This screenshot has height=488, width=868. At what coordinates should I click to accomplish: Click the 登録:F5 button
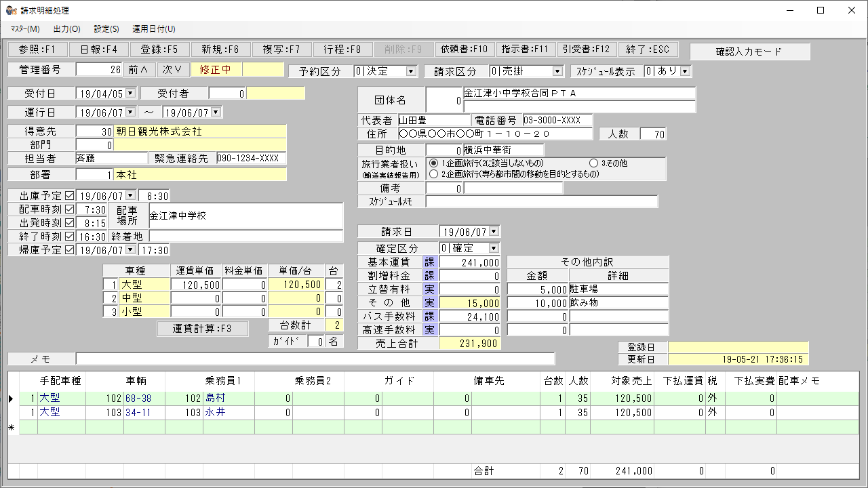[159, 49]
